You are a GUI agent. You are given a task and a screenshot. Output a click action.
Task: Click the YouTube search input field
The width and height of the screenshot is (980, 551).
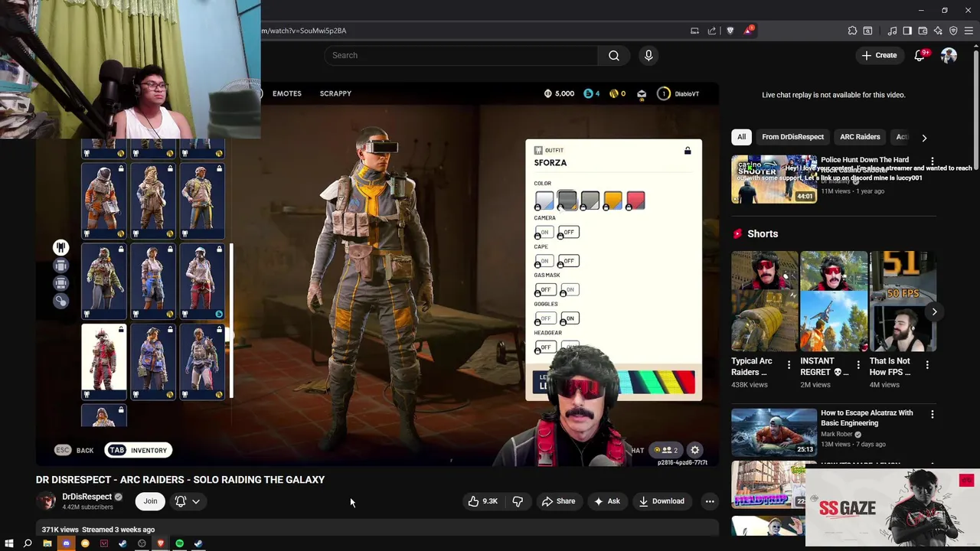(x=461, y=55)
